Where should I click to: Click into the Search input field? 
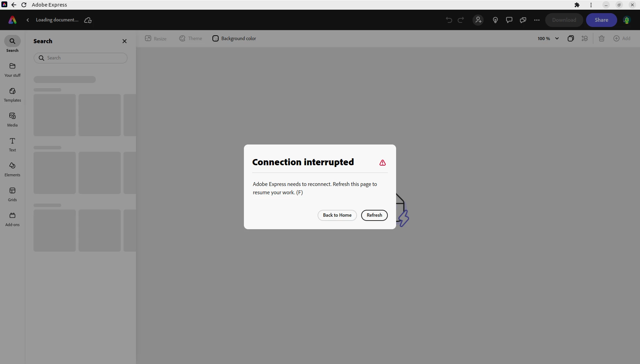coord(81,58)
